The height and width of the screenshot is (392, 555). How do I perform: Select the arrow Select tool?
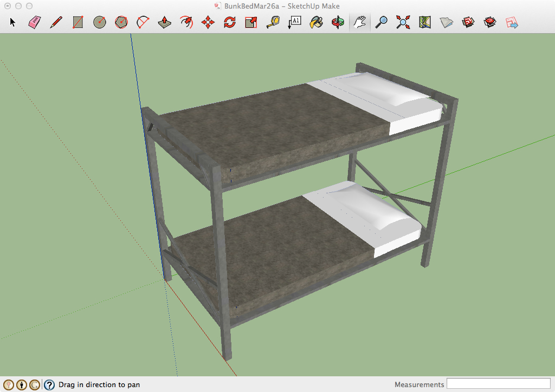(13, 22)
